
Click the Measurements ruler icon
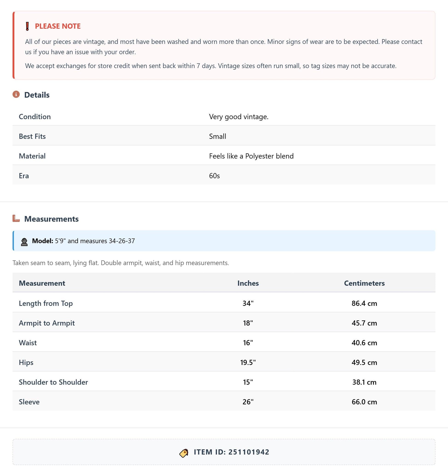tap(16, 218)
